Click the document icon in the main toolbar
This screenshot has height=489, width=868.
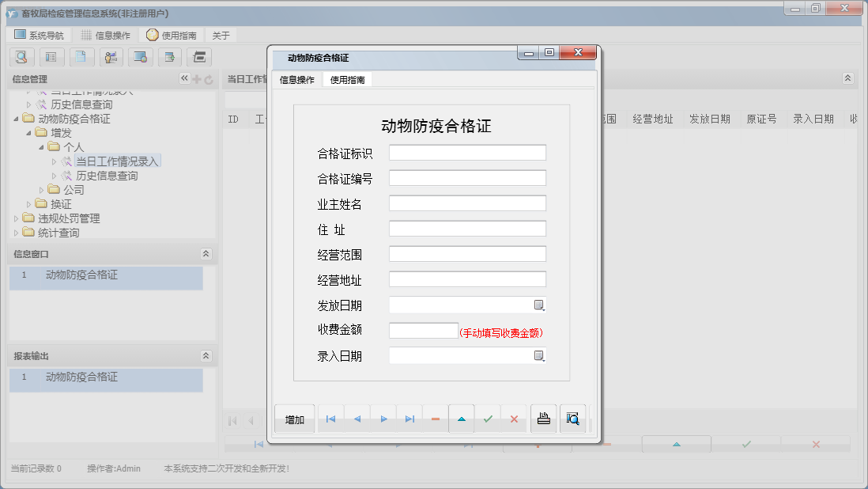point(81,57)
